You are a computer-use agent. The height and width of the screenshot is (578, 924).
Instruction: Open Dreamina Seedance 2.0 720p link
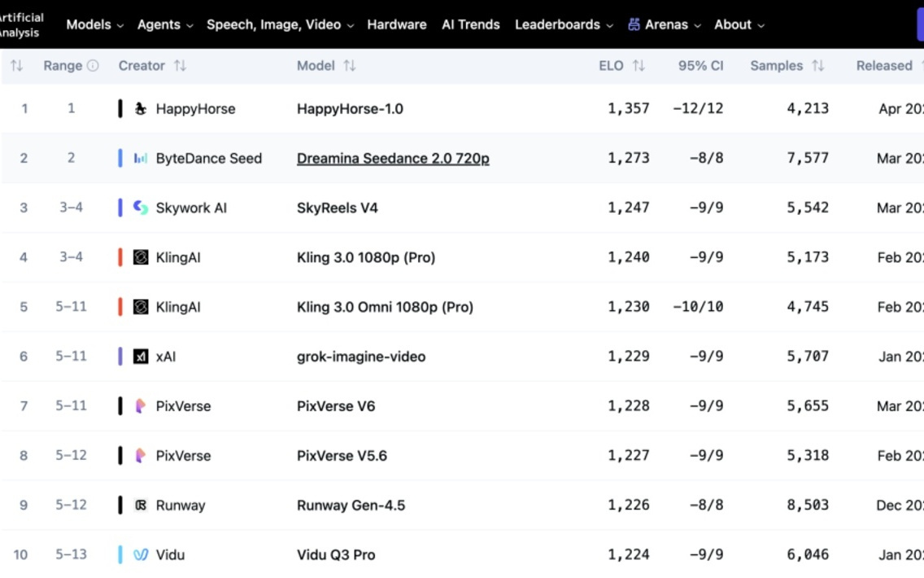pos(393,158)
